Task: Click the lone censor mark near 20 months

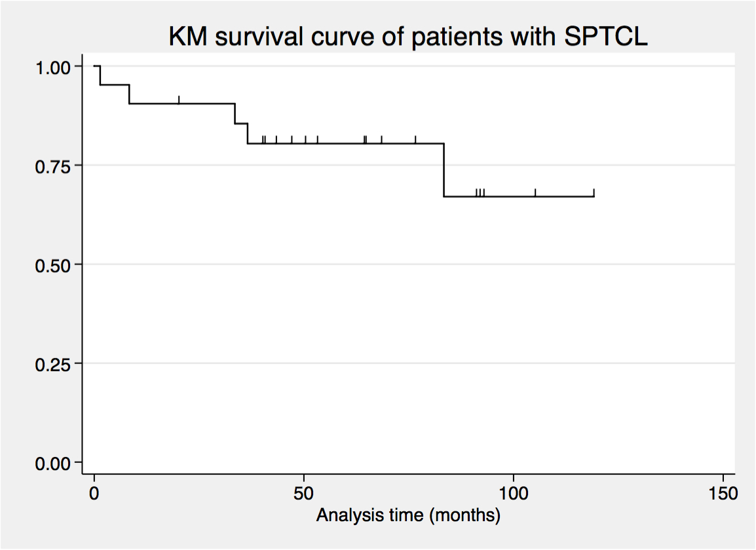Action: tap(179, 100)
